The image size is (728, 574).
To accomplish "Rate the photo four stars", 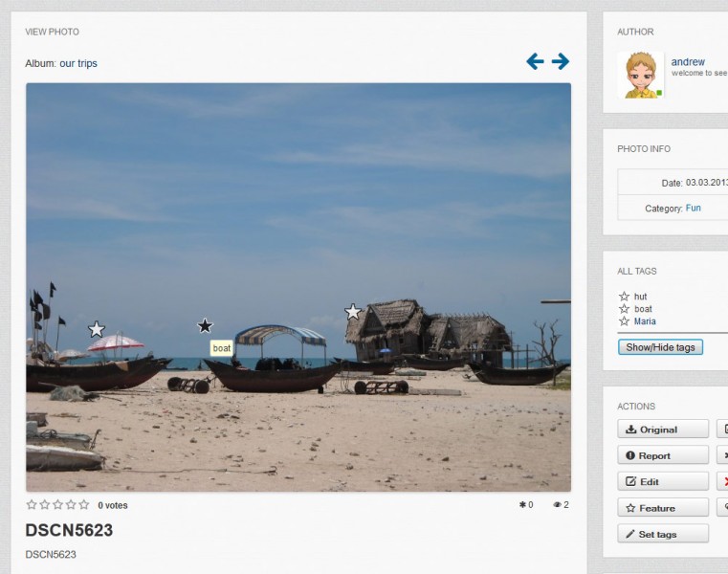I will [x=71, y=505].
